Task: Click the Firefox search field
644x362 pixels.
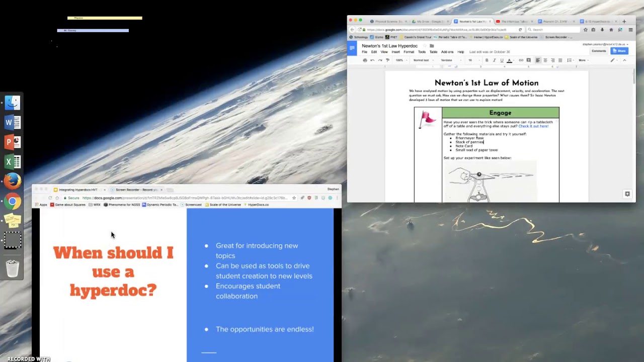Action: (553, 30)
